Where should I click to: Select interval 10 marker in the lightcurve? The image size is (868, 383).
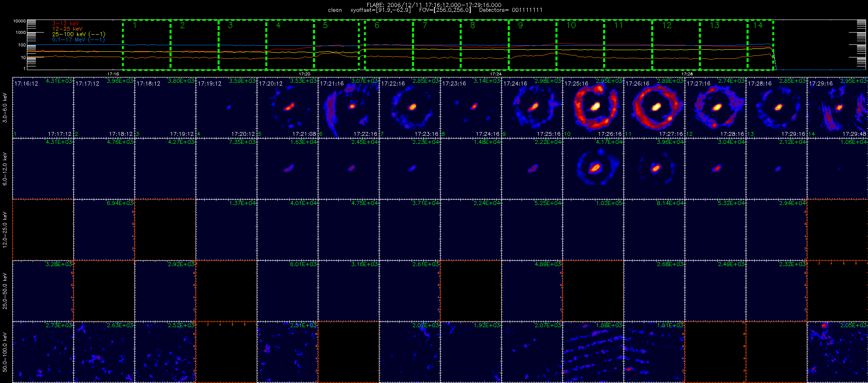click(571, 25)
